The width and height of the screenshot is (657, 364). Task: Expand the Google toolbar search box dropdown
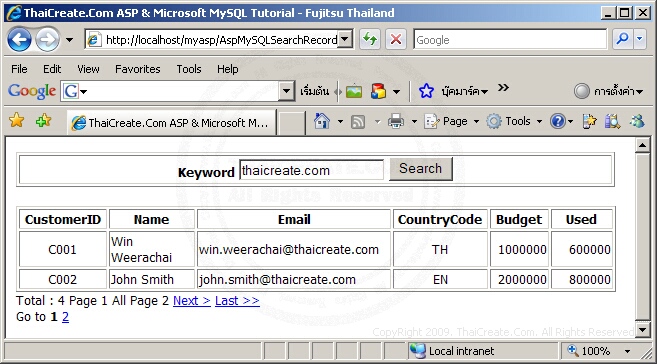click(x=286, y=90)
